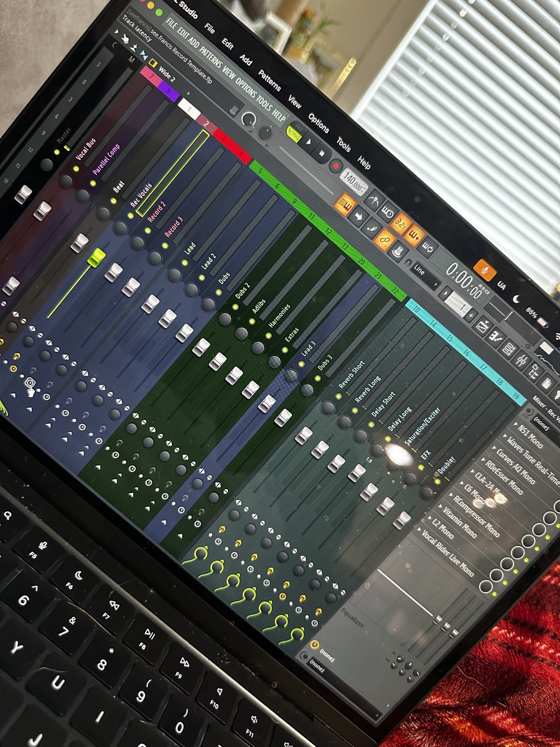
Task: Mute the Reverb Short mixer track
Action: (x=339, y=395)
